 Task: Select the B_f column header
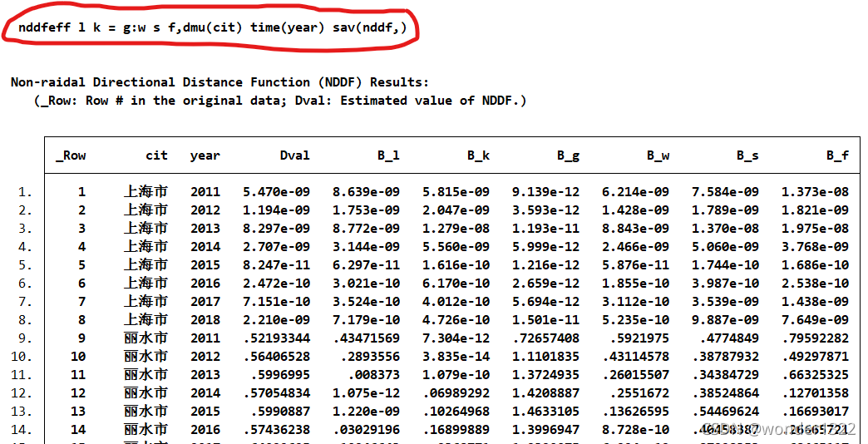point(837,155)
